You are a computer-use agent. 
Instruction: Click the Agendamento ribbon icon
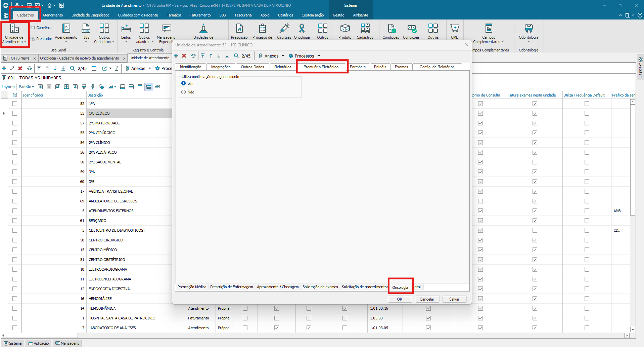tap(66, 32)
